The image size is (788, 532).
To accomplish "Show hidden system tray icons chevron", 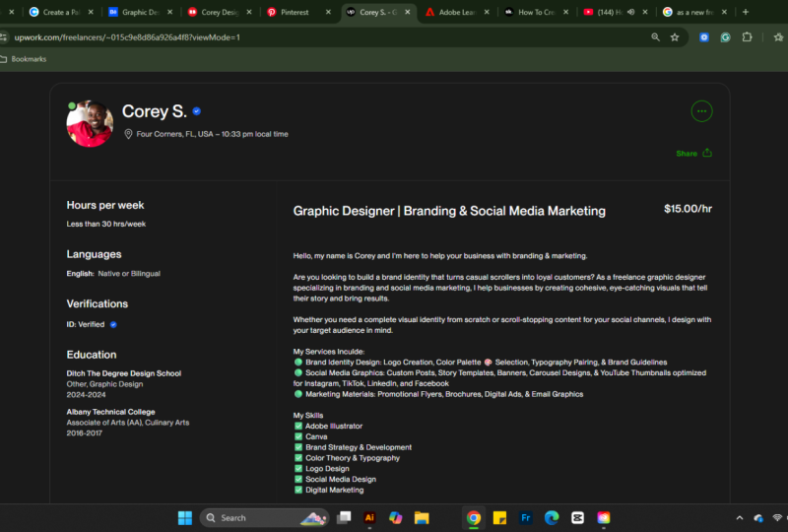I will tap(740, 517).
